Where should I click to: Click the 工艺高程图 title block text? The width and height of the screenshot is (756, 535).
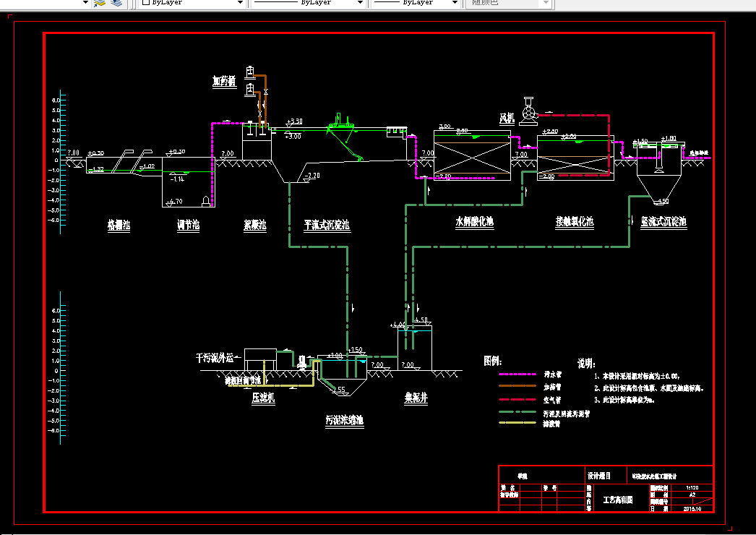[618, 500]
